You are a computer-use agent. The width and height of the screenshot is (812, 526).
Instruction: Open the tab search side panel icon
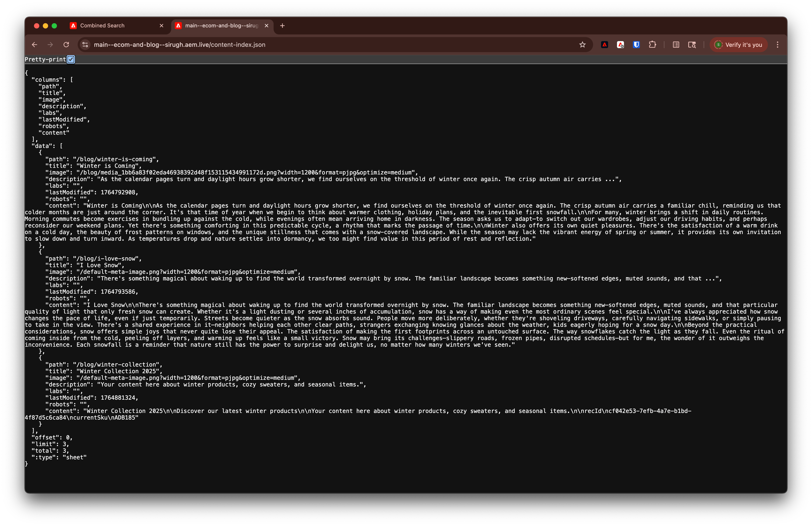tap(692, 45)
